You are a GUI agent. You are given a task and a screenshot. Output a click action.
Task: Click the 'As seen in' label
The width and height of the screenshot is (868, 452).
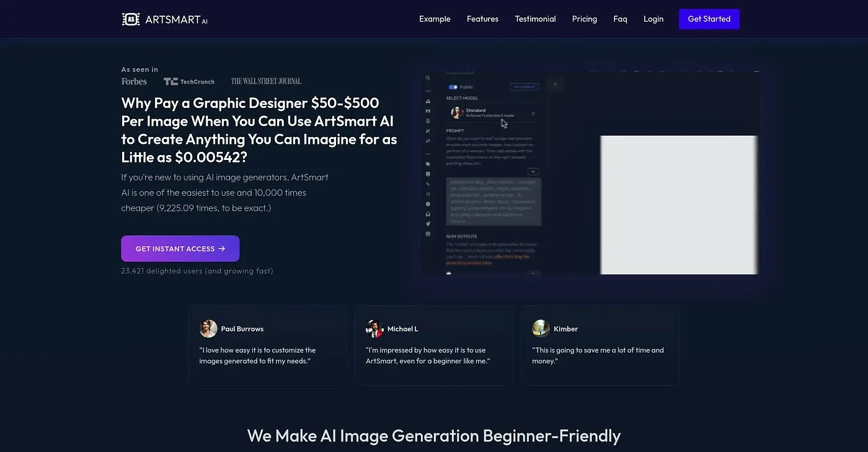[x=139, y=69]
